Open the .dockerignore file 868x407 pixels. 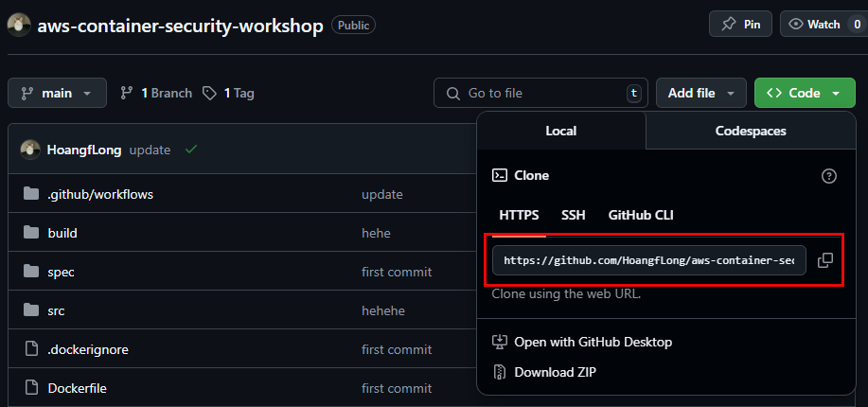click(88, 349)
